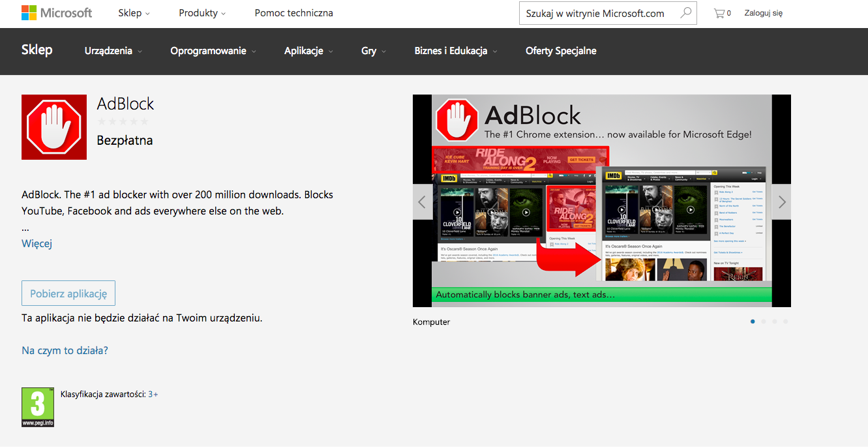The width and height of the screenshot is (868, 448).
Task: Click the Microsoft logo
Action: 57,13
